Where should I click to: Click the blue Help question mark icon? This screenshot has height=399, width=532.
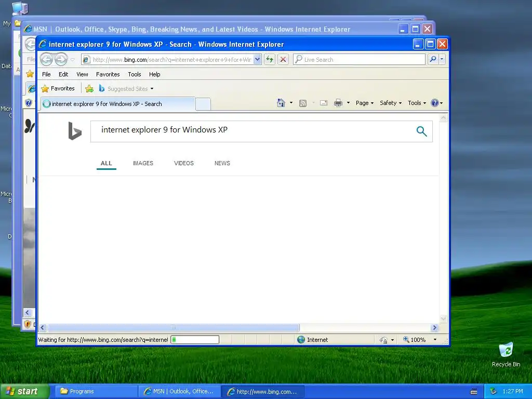[x=435, y=103]
